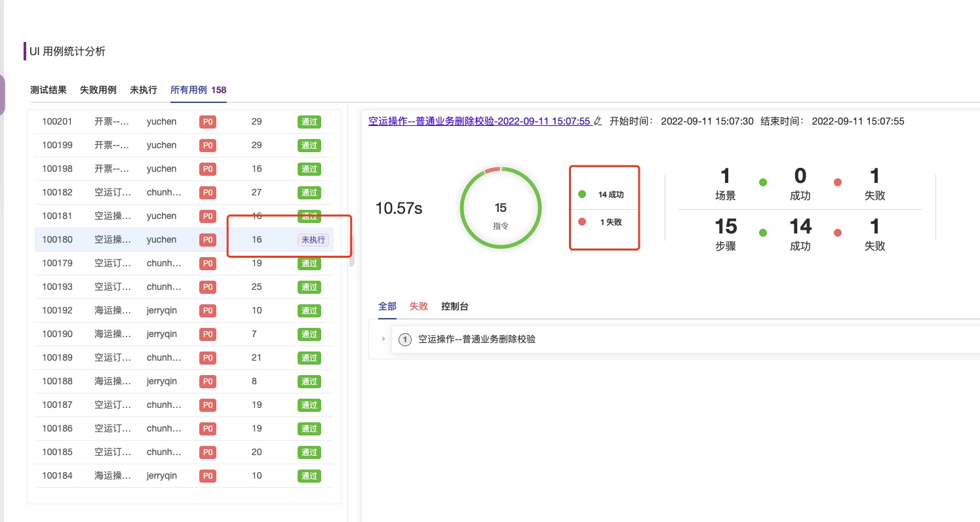Click the 开票--… name in row 100201
Screen dimensions: 980x522
(111, 122)
